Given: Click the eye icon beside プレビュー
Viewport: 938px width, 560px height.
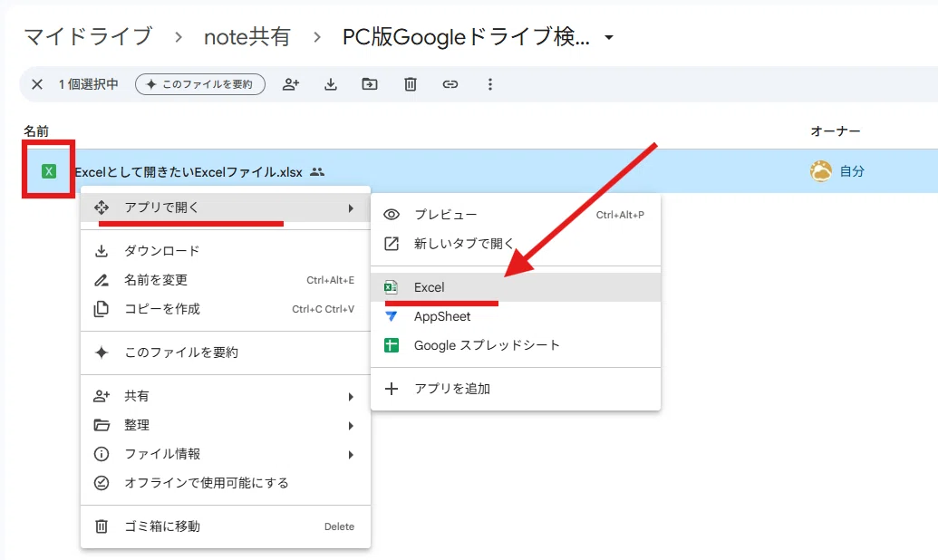Looking at the screenshot, I should pyautogui.click(x=392, y=215).
